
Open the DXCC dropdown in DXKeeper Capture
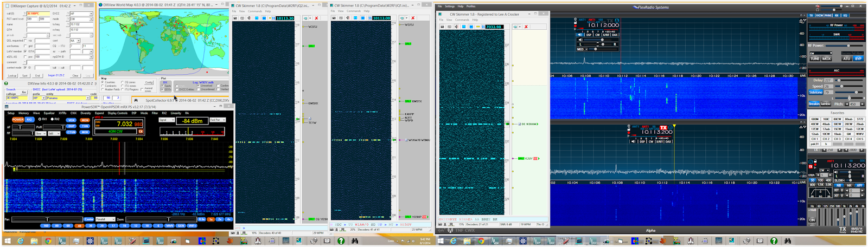(x=81, y=14)
